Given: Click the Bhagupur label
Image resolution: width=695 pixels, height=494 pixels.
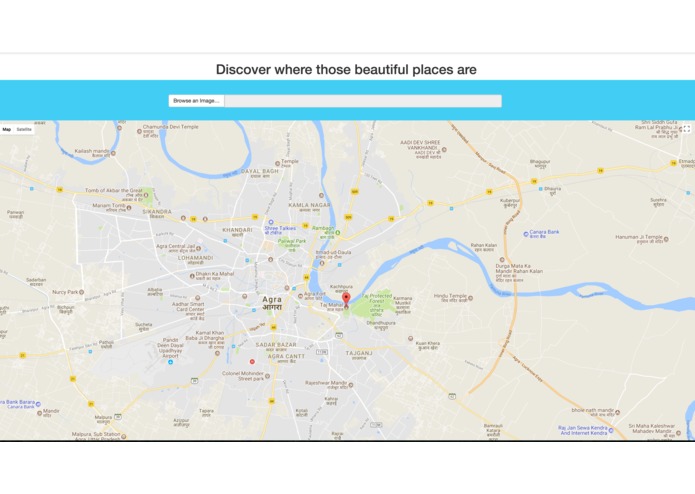Looking at the screenshot, I should point(540,162).
